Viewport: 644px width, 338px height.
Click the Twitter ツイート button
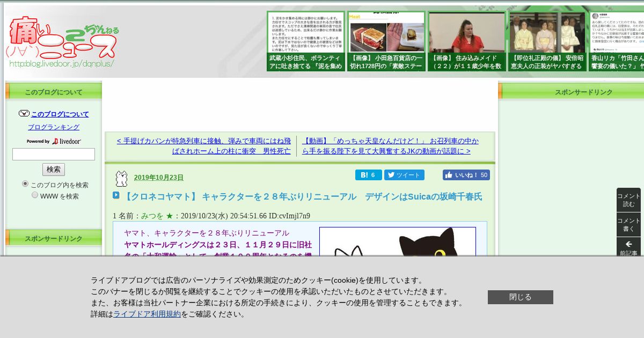click(404, 175)
